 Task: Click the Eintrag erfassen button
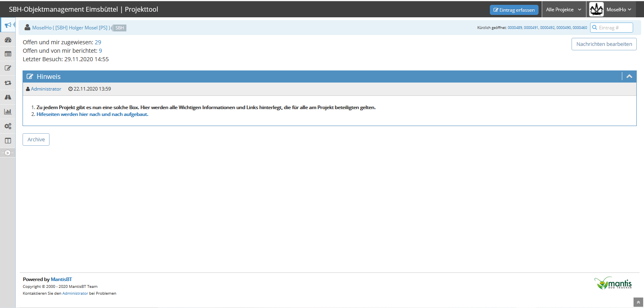[x=514, y=10]
